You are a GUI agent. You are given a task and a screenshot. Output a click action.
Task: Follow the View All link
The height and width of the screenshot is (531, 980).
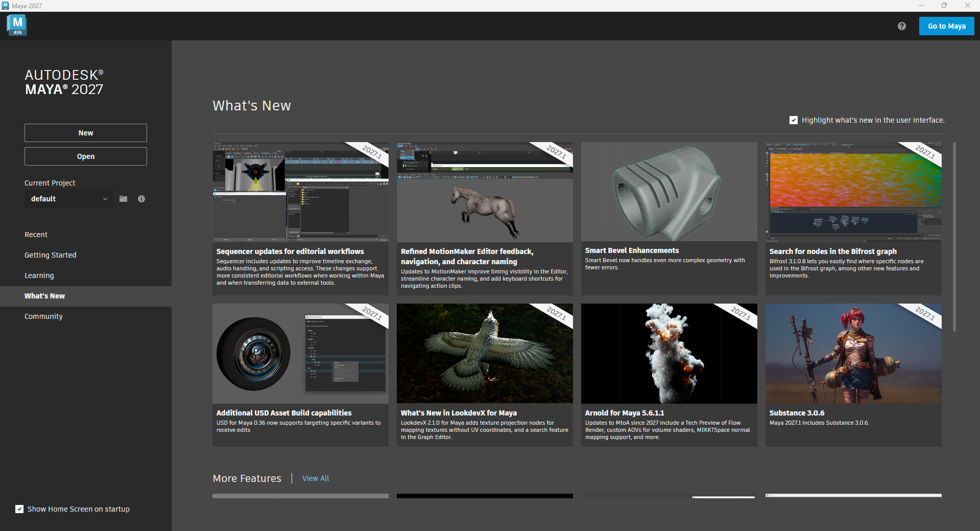point(316,478)
